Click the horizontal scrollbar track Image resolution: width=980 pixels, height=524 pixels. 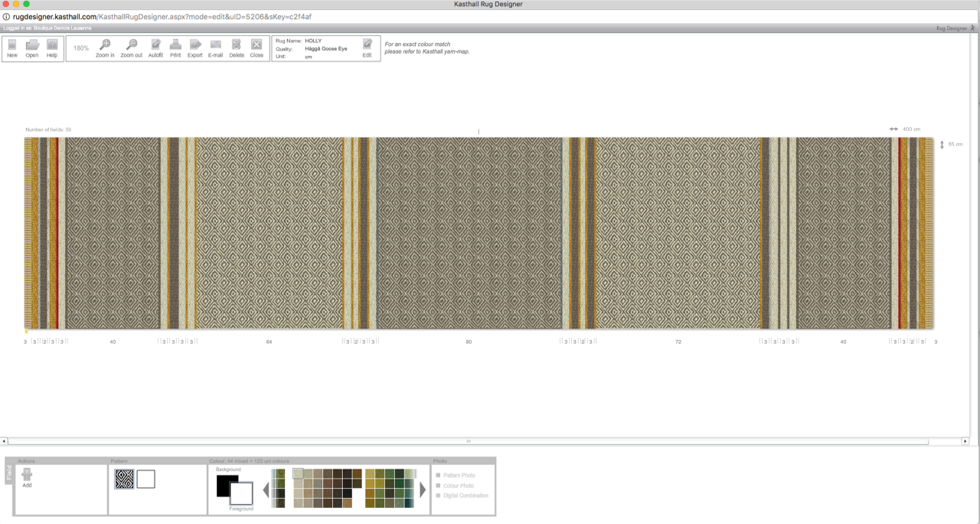[468, 441]
